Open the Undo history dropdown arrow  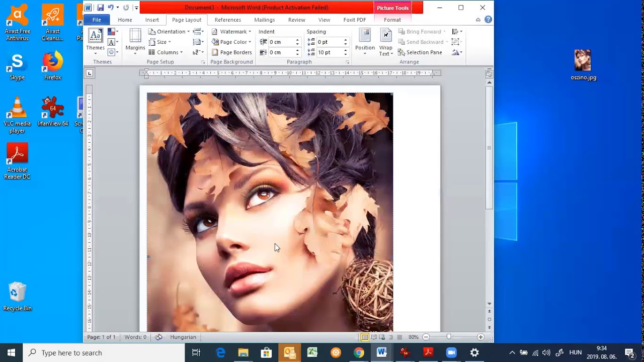[118, 8]
